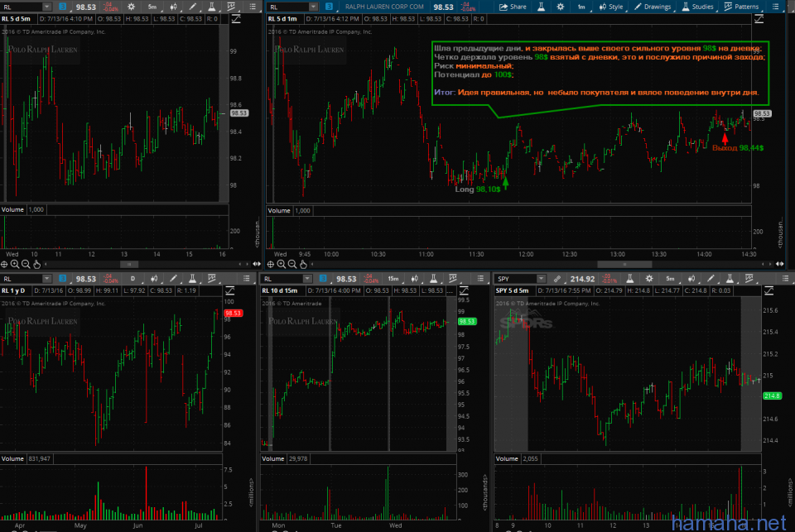Open the Style menu on main chart
This screenshot has width=795, height=532.
coord(611,7)
